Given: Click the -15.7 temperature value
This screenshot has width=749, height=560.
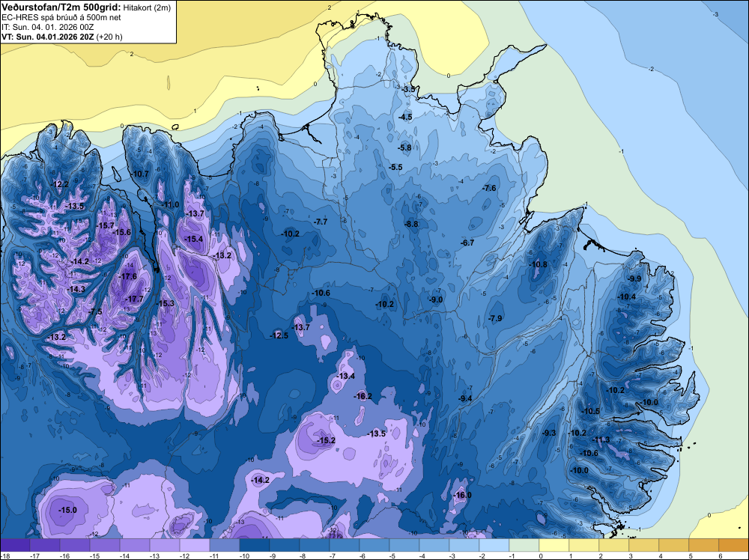Looking at the screenshot, I should (105, 225).
